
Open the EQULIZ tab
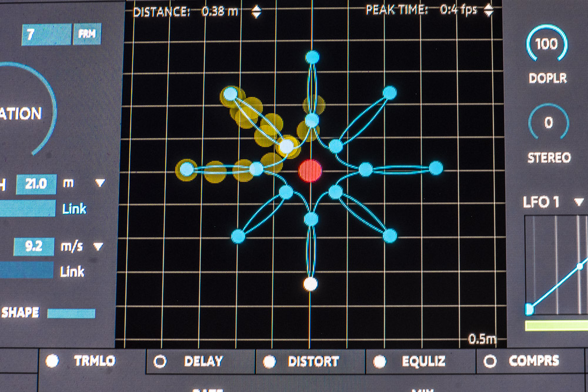click(x=421, y=361)
